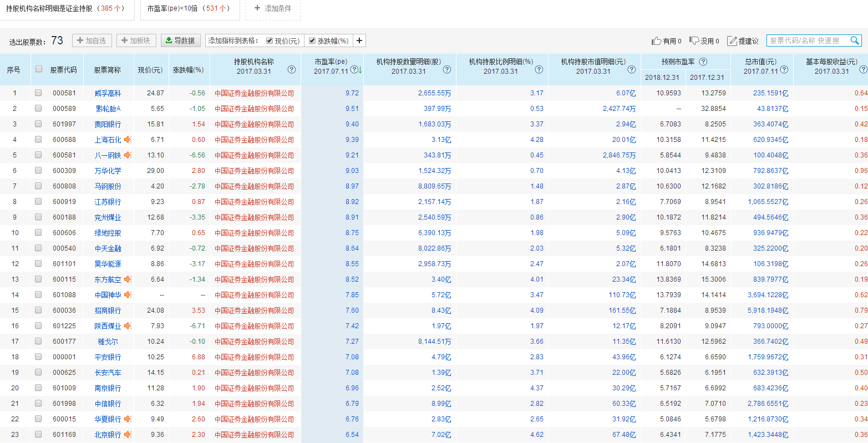Open stock link 黔轮胎A

(108, 109)
